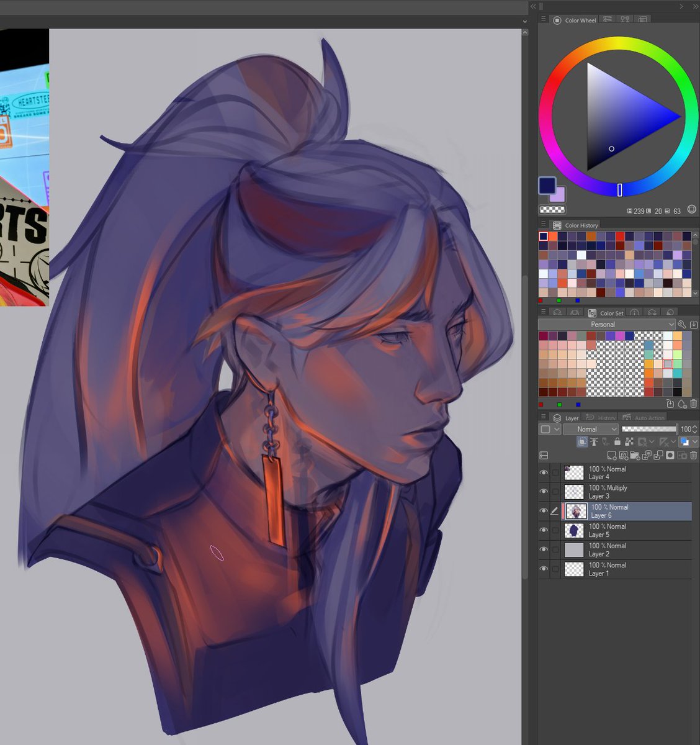
Task: Toggle Clip to Layer Below
Action: coord(583,442)
